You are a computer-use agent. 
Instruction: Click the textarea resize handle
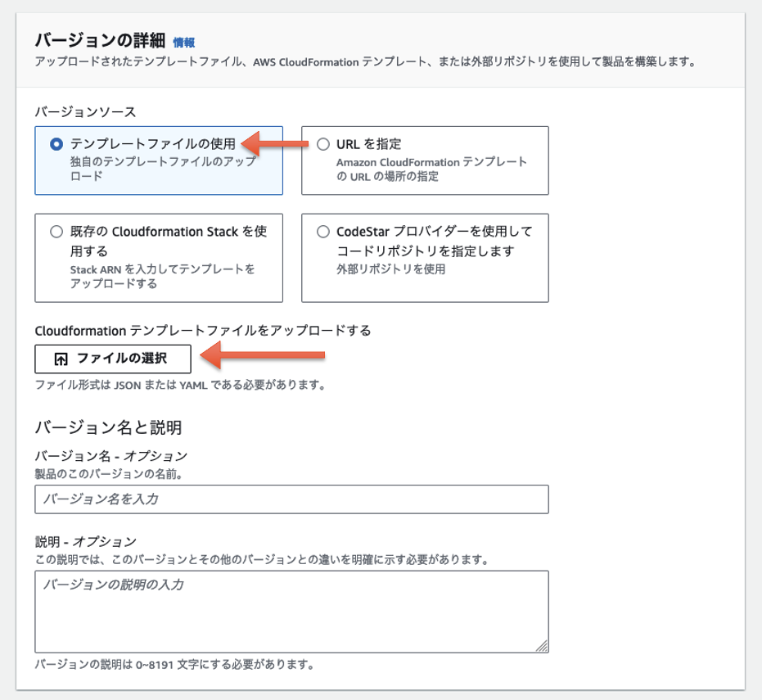tap(543, 646)
